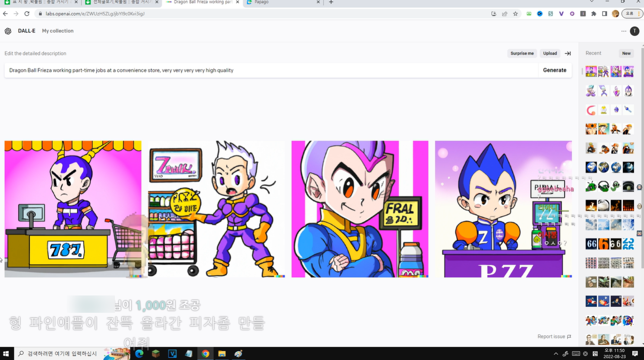Click the Report issue flag link
Viewport: 644px width, 360px height.
tap(554, 337)
